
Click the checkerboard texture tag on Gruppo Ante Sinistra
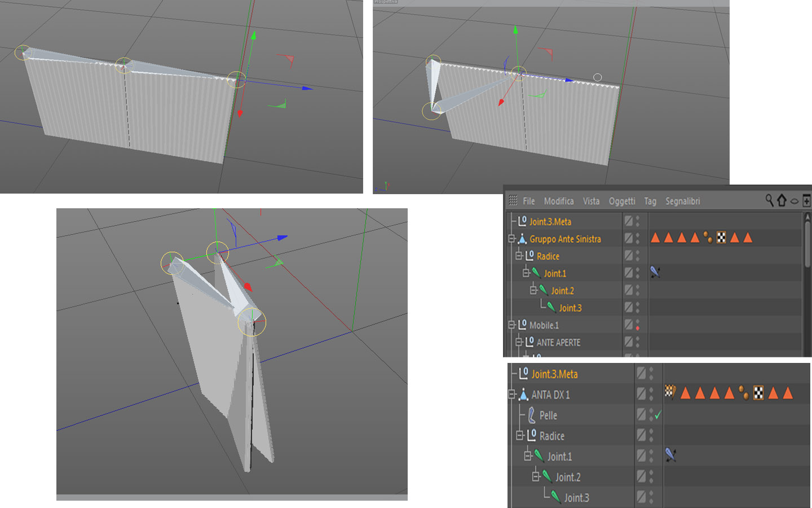pos(721,238)
